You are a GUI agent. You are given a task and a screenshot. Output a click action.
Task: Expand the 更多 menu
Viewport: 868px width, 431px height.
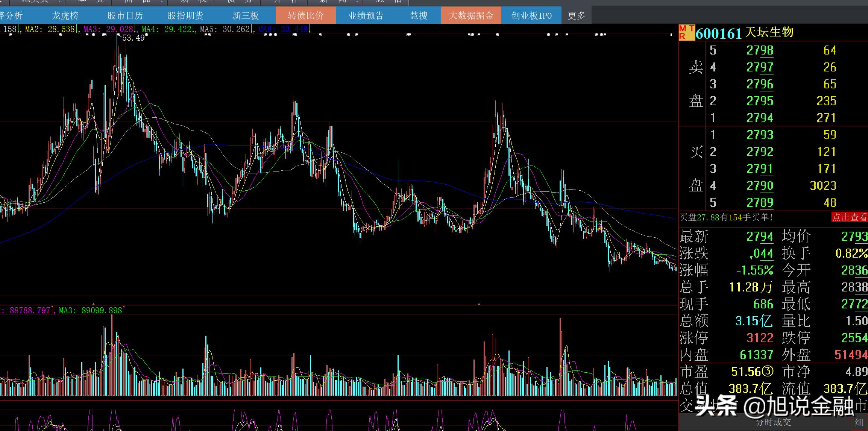tap(576, 15)
